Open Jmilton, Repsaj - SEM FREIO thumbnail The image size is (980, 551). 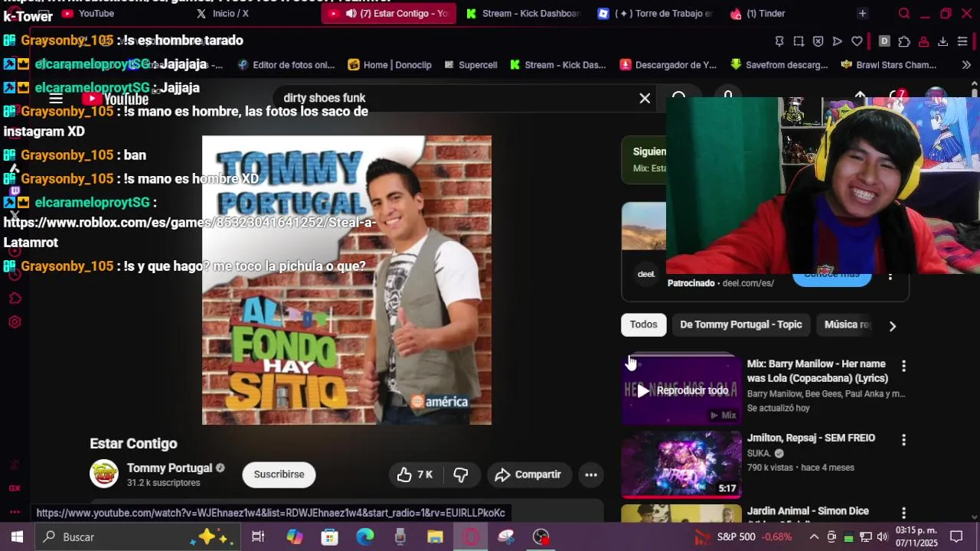click(x=681, y=464)
